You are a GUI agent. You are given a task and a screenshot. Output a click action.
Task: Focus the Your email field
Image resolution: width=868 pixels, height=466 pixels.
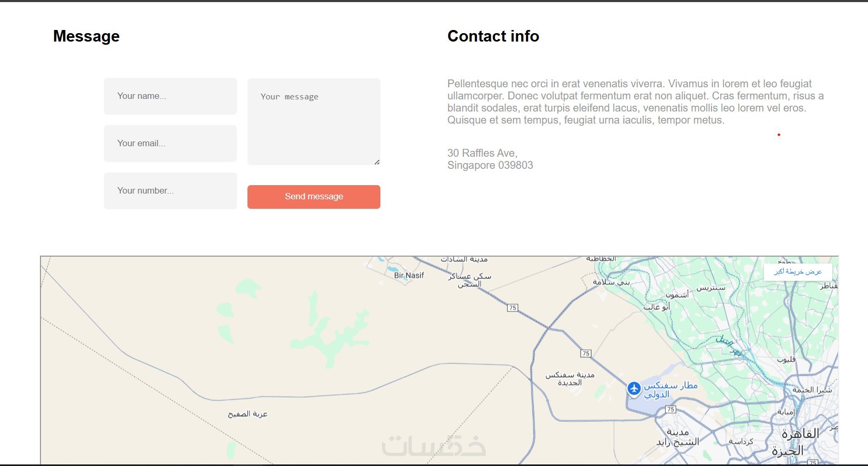point(170,144)
